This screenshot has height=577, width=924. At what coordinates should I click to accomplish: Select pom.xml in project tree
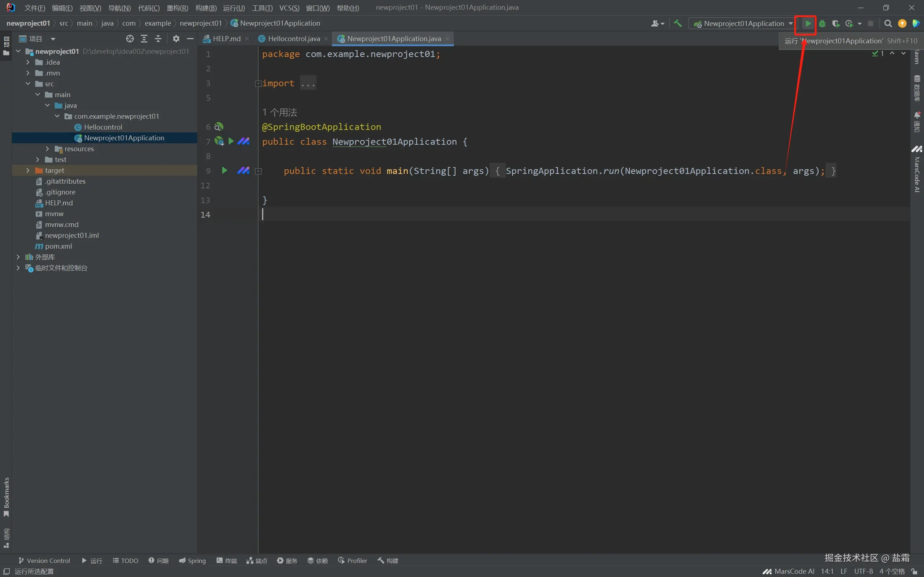[x=58, y=246]
